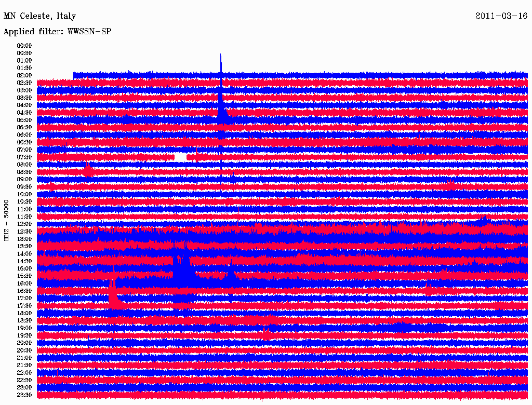The image size is (532, 405).
Task: Click the tall blue spike peak above the 02:00 trace
Action: pyautogui.click(x=221, y=63)
